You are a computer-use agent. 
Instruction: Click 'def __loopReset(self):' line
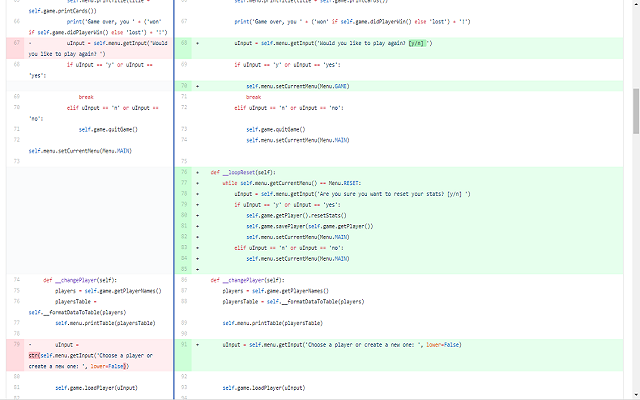pyautogui.click(x=243, y=172)
